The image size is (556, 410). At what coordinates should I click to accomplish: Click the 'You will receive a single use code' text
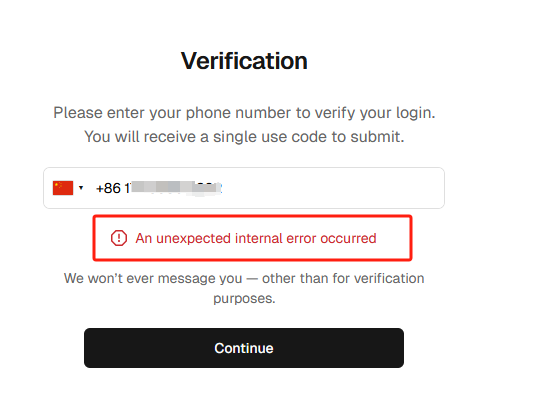pyautogui.click(x=244, y=137)
